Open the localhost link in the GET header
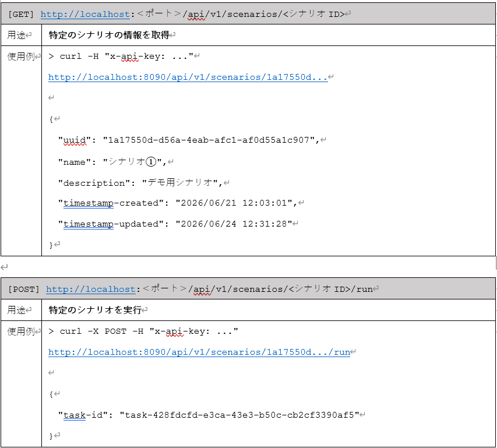497x448 pixels. 85,14
